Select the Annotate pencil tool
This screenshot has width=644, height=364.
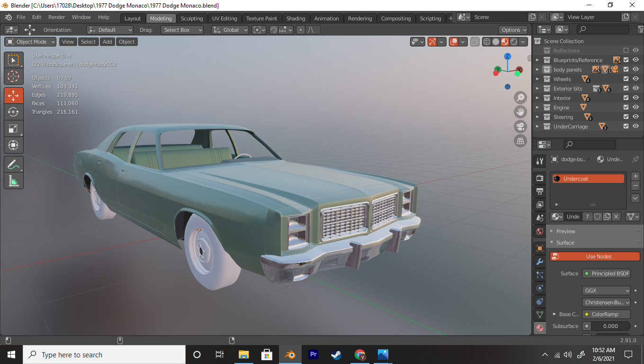pyautogui.click(x=13, y=164)
